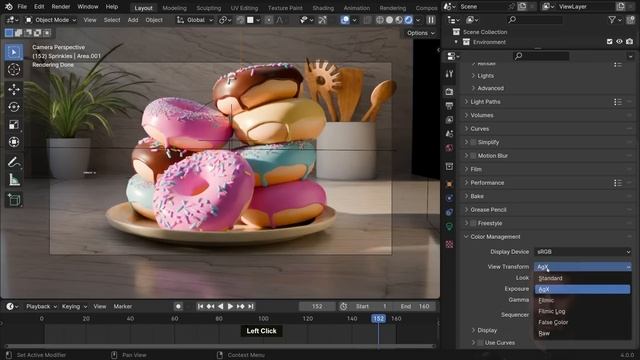The width and height of the screenshot is (640, 360).
Task: Expand the Light Paths panel
Action: (x=485, y=102)
